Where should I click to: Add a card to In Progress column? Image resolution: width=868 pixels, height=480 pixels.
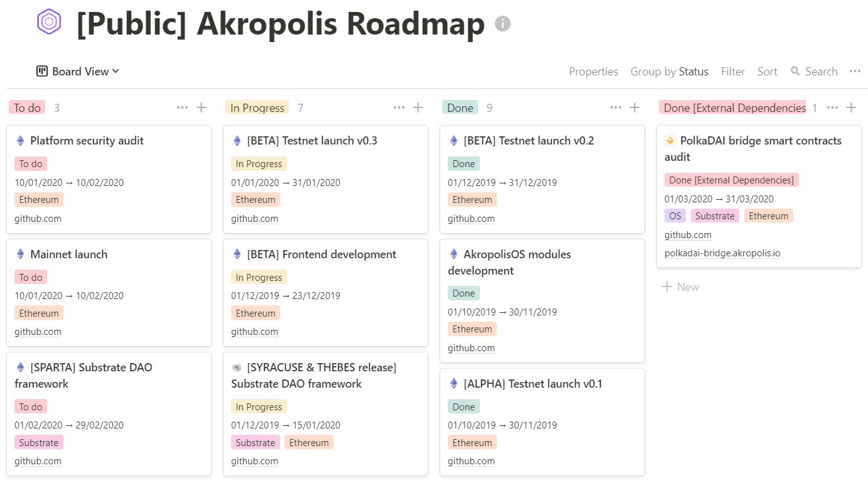[x=418, y=107]
